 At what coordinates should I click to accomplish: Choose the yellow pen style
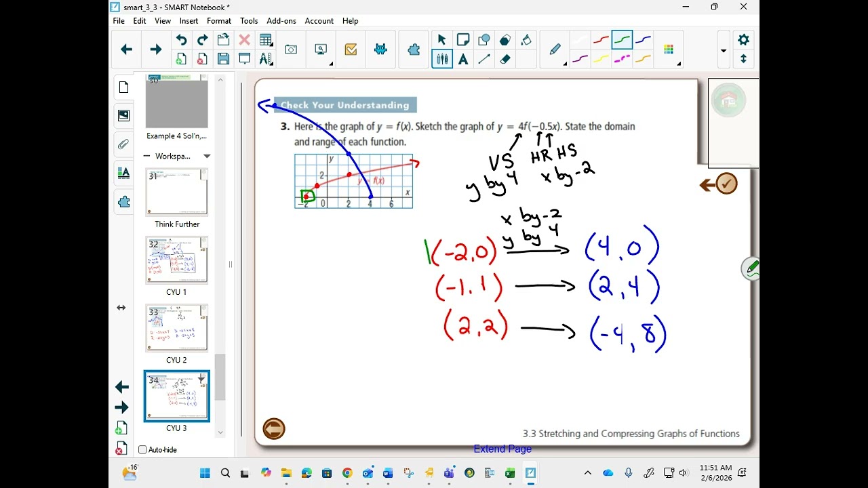pos(601,59)
